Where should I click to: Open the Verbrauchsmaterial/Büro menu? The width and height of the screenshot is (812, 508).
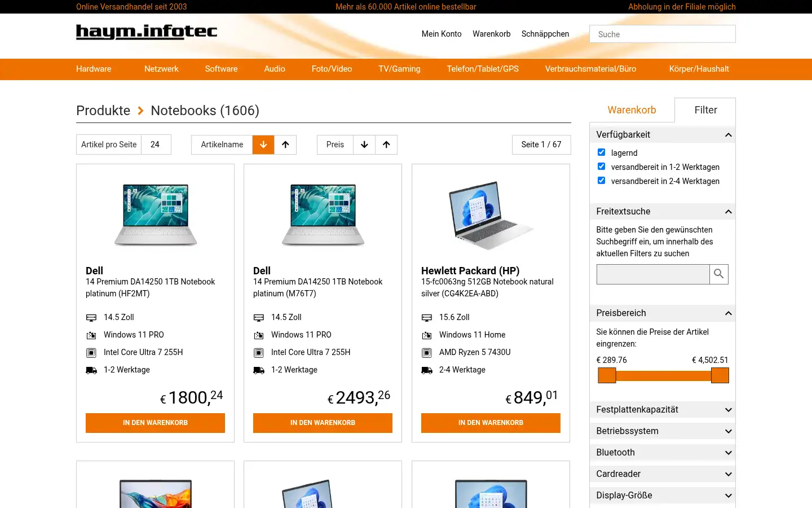point(590,69)
